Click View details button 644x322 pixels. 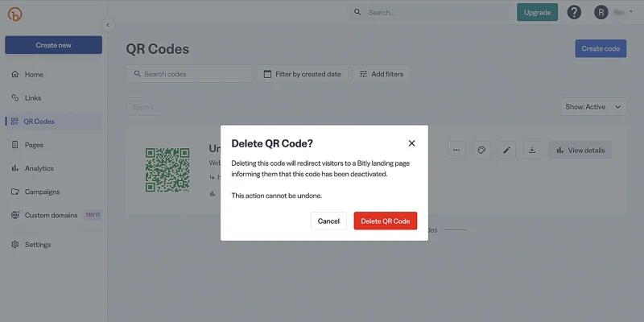point(580,151)
